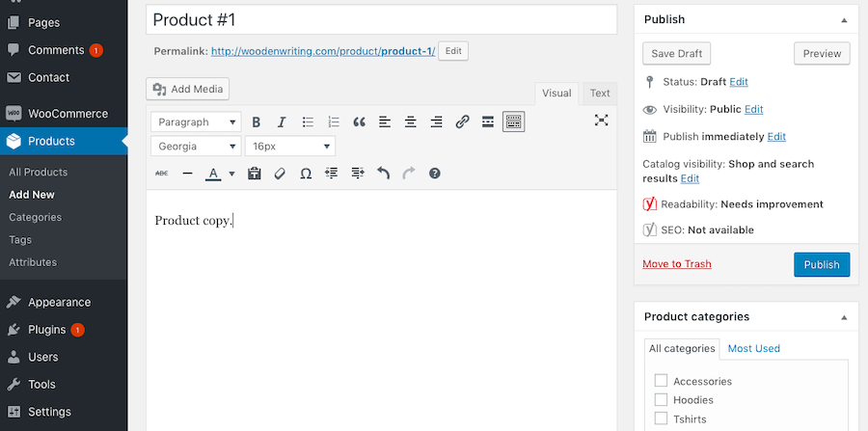Insert a numbered list
The height and width of the screenshot is (431, 868).
pos(334,121)
